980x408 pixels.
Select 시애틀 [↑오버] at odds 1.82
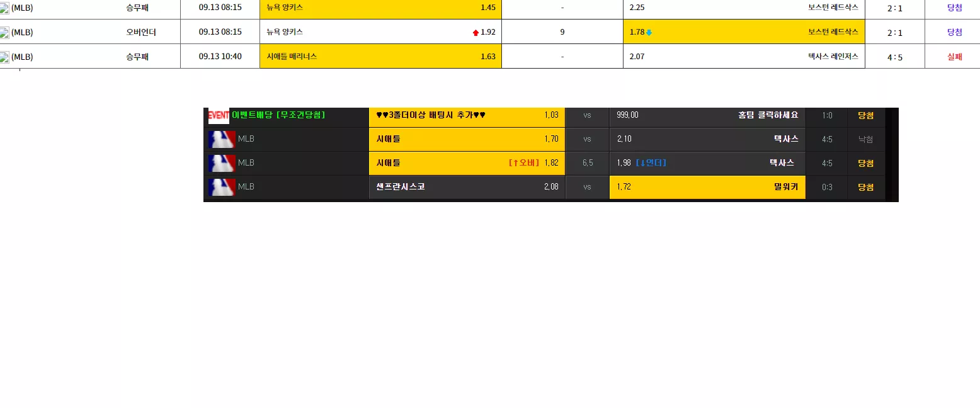click(x=467, y=163)
